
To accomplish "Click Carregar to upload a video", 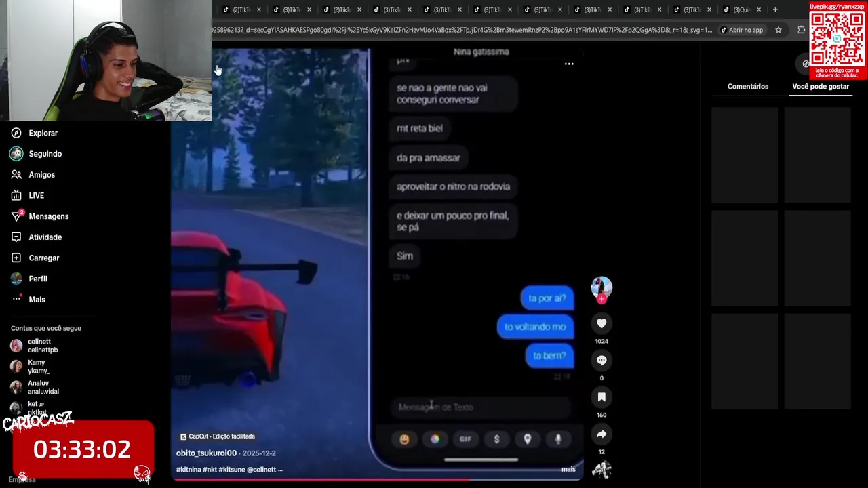I will click(x=43, y=258).
